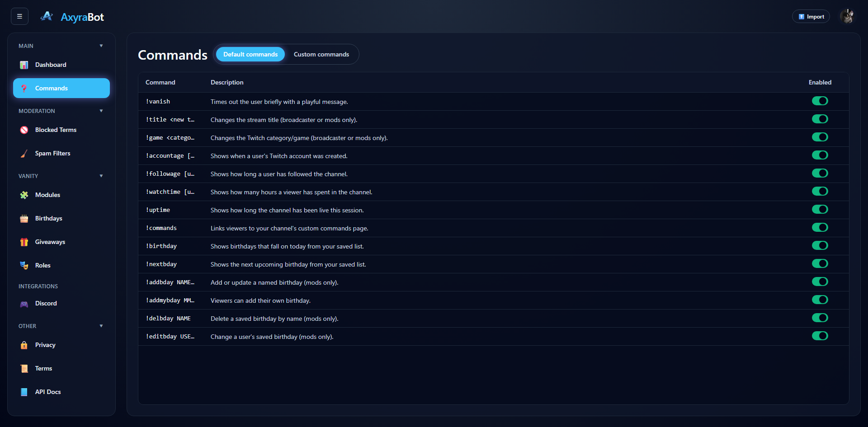Turn off the !addmybday command
Screen dimensions: 868x427
[x=820, y=300]
